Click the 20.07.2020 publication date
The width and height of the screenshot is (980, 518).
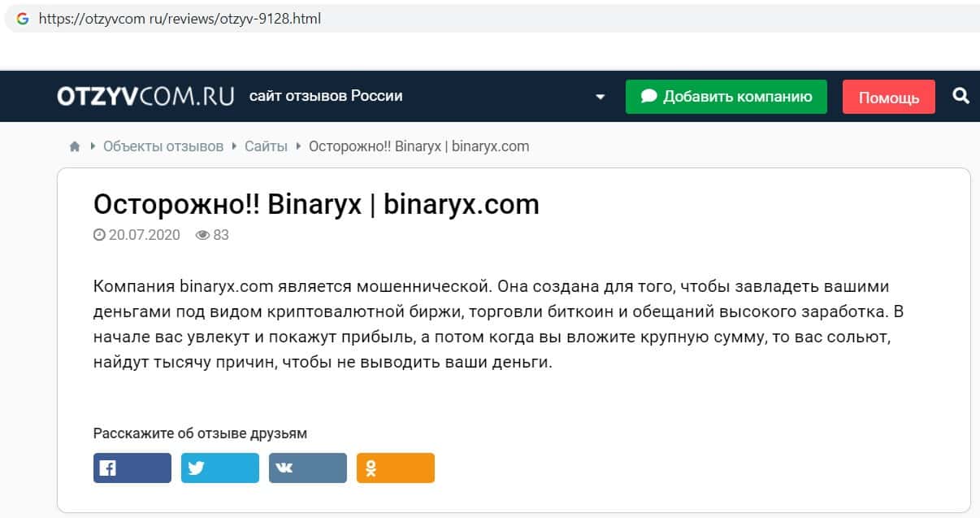tap(145, 235)
